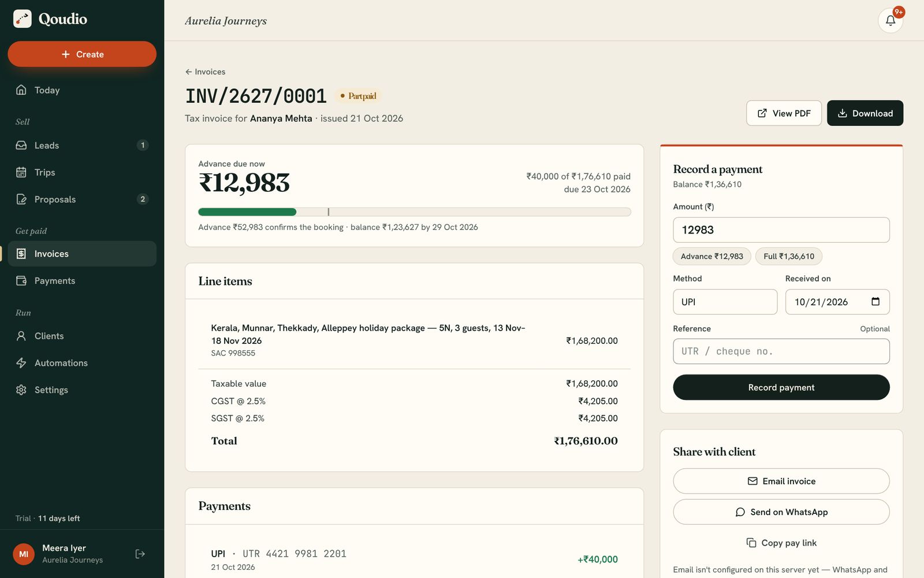This screenshot has height=578, width=924.
Task: Choose the Full ₹1,36,610 quick amount
Action: (x=788, y=256)
